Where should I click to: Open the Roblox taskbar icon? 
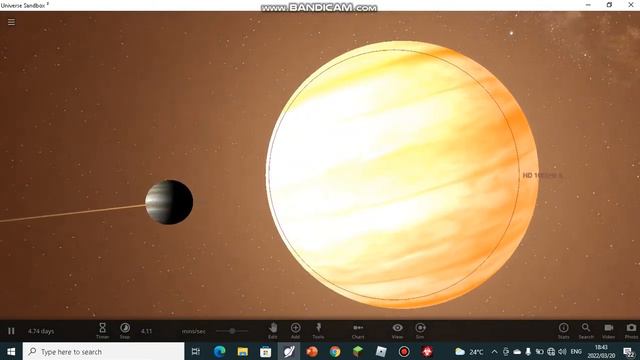381,351
